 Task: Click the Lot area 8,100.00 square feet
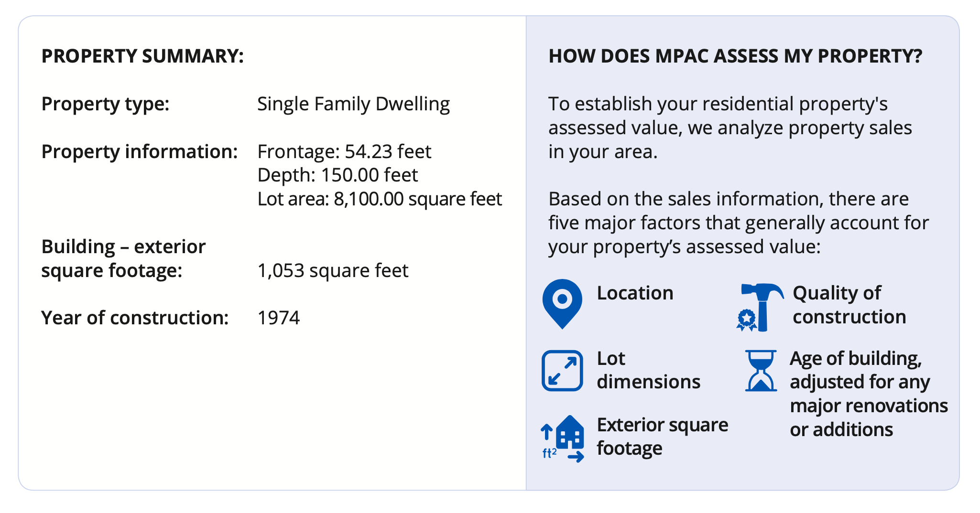(x=380, y=199)
